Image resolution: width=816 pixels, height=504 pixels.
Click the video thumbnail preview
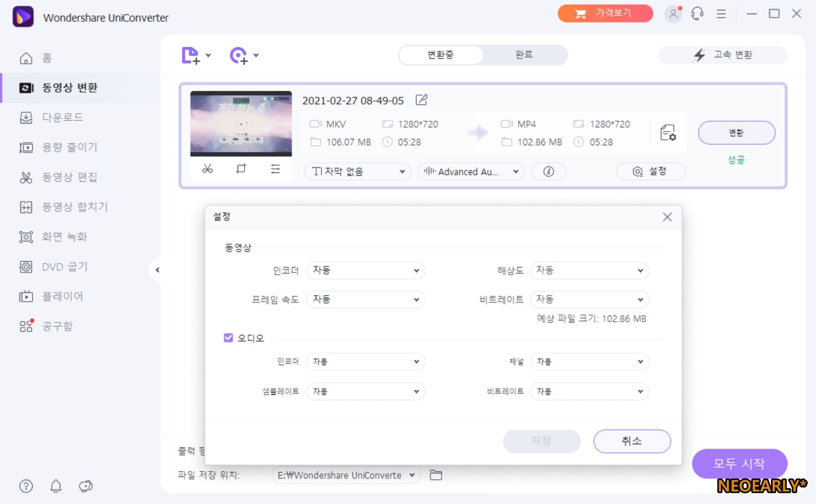click(x=241, y=124)
